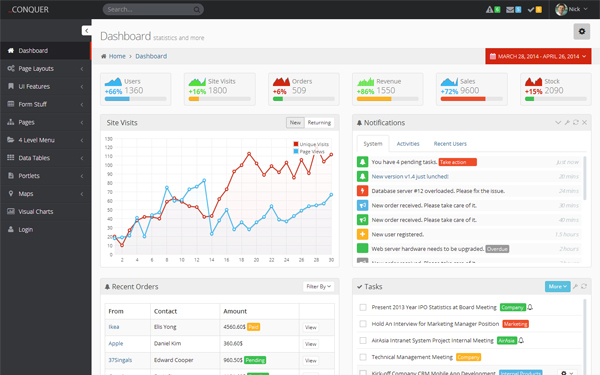The image size is (600, 375).
Task: Reload the Notifications panel
Action: tap(576, 122)
